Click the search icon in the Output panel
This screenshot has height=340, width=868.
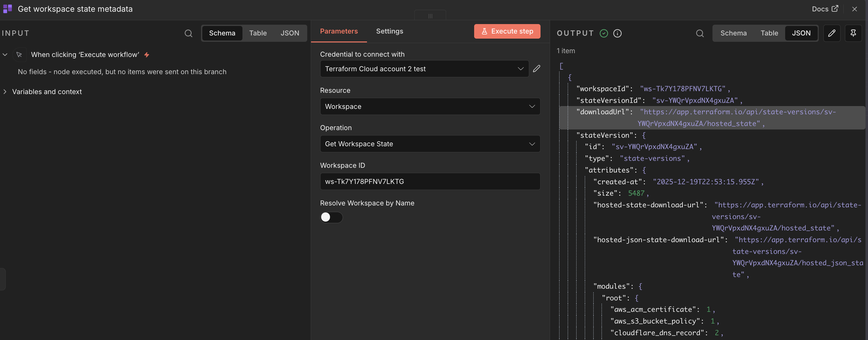tap(700, 33)
